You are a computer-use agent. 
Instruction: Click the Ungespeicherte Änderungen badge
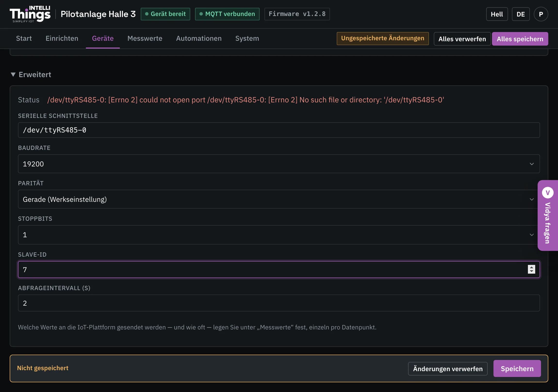[x=383, y=38]
